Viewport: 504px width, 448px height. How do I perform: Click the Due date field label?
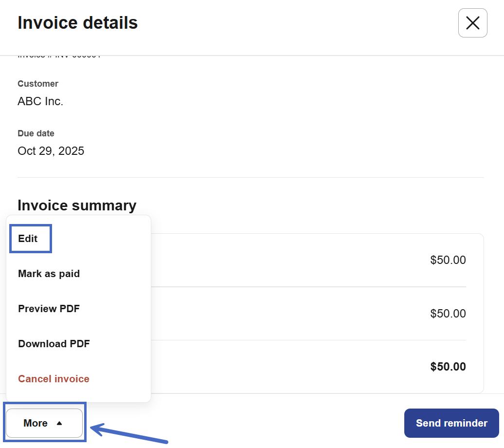click(x=36, y=133)
